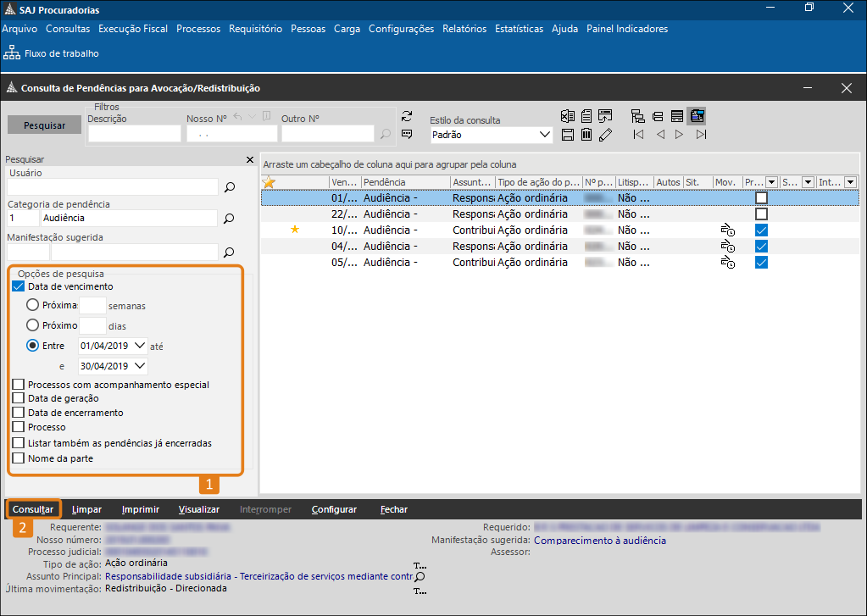Screen dimensions: 867x616
Task: Click the refresh arrows icon
Action: pyautogui.click(x=407, y=116)
